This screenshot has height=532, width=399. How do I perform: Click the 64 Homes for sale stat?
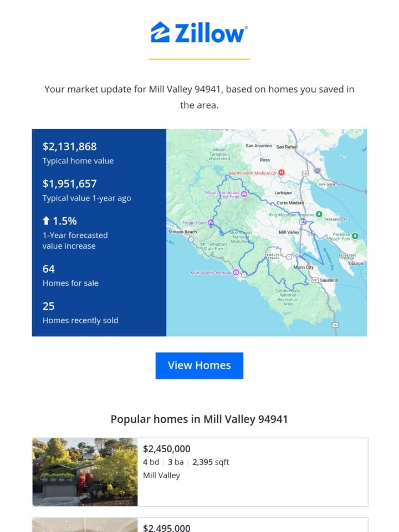70,275
